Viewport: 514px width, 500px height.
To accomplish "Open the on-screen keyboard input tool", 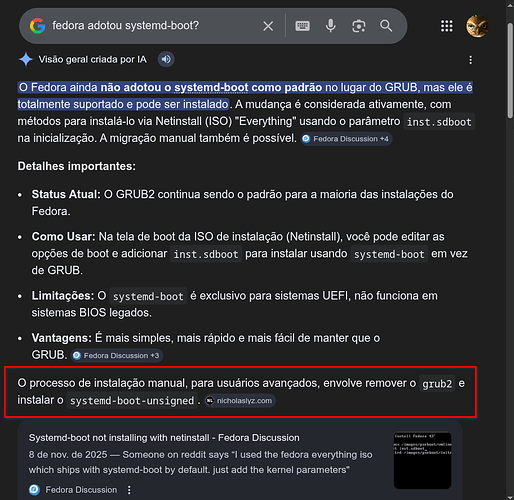I will coord(302,26).
